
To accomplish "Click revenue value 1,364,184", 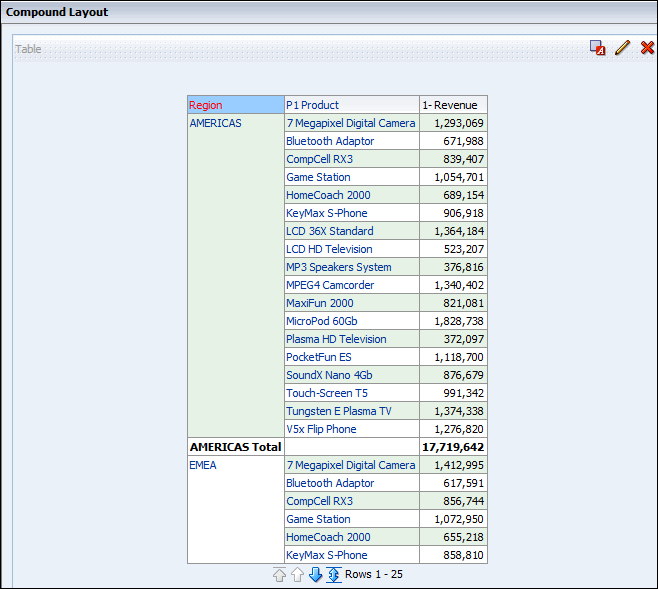I will tap(459, 231).
